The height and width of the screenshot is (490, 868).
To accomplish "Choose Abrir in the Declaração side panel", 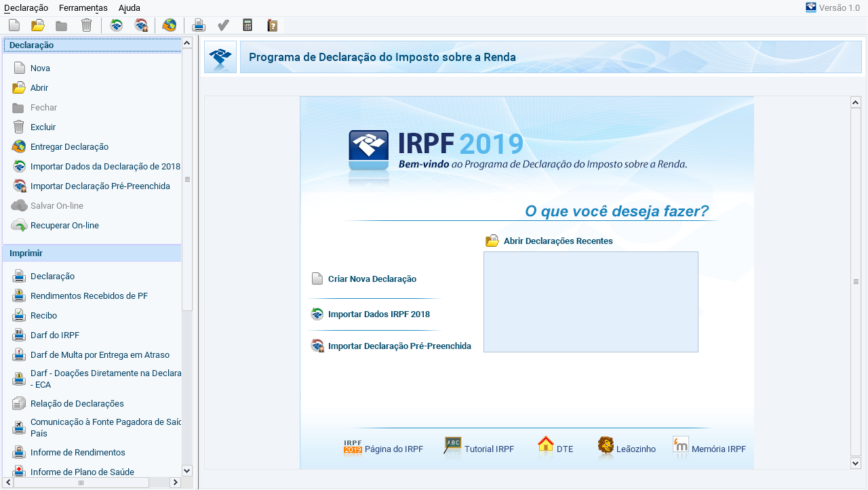I will pyautogui.click(x=39, y=88).
